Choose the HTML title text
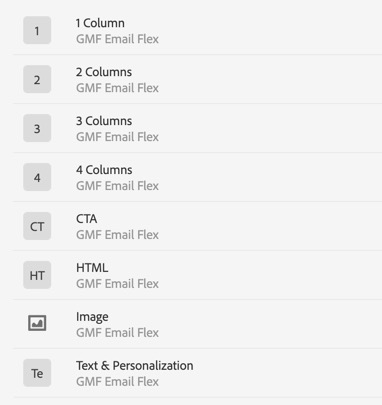 pos(92,268)
